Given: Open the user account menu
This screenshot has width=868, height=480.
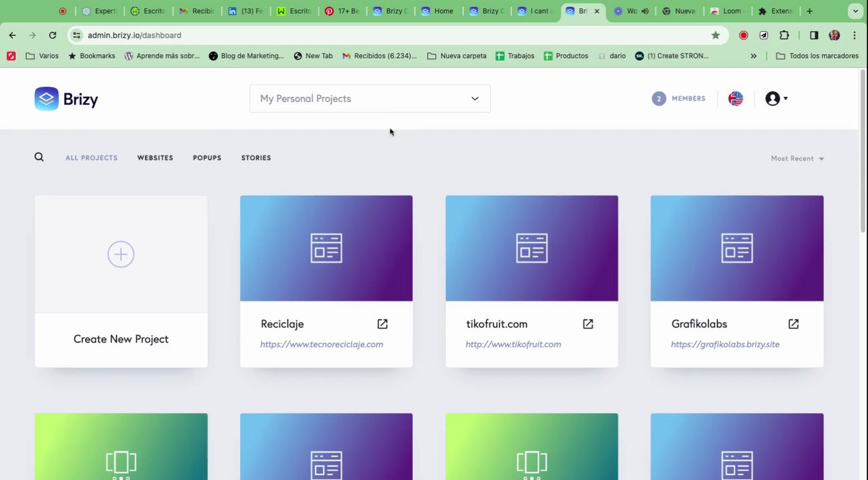Looking at the screenshot, I should pos(777,99).
